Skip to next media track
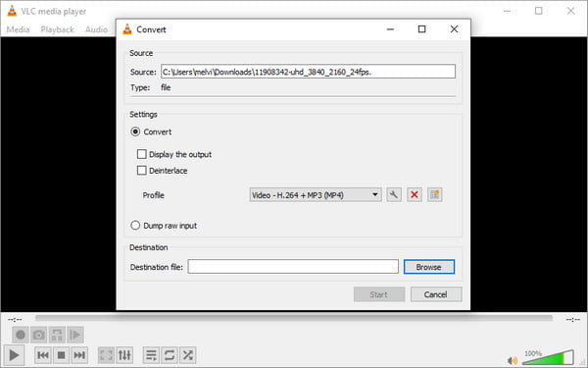Screen dimensions: 588x368 click(x=79, y=355)
